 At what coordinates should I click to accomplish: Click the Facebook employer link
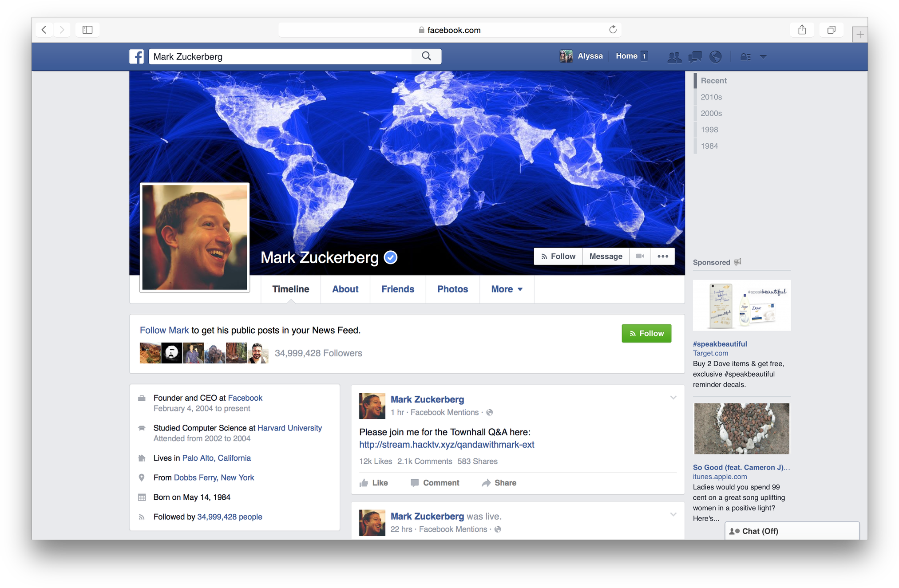pyautogui.click(x=245, y=398)
